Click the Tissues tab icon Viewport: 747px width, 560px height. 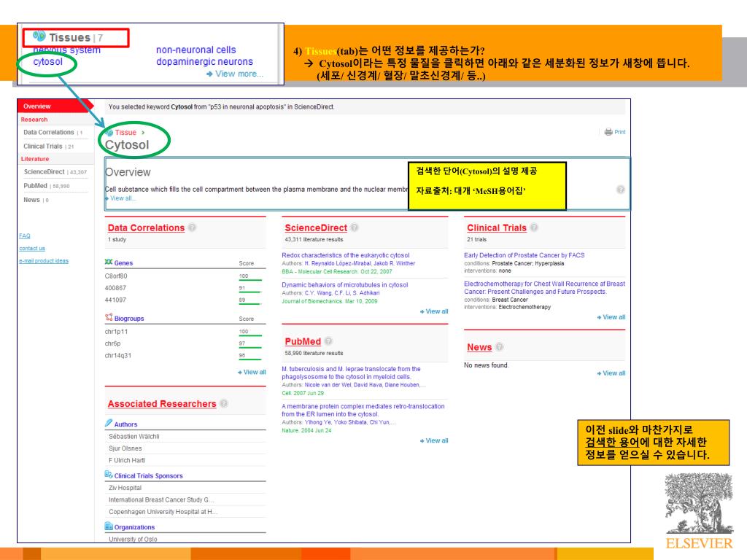pyautogui.click(x=39, y=36)
